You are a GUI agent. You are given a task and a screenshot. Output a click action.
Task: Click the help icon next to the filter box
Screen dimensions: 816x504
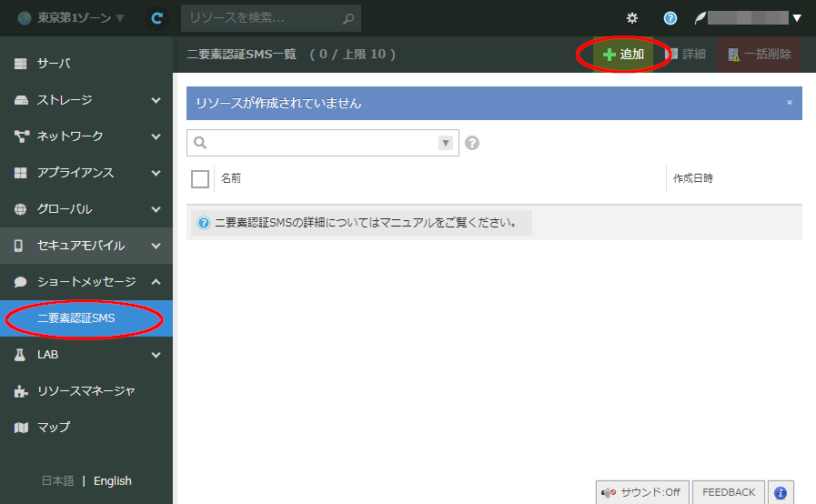(472, 143)
